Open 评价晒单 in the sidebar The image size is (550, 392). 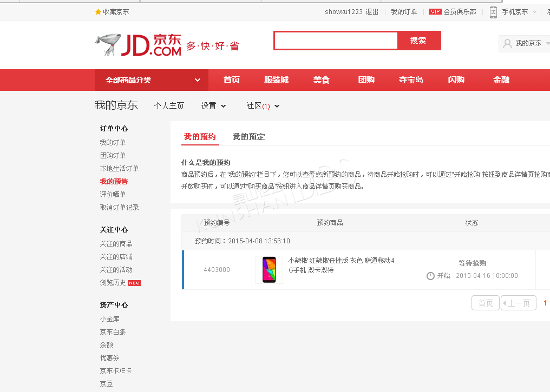(x=113, y=195)
